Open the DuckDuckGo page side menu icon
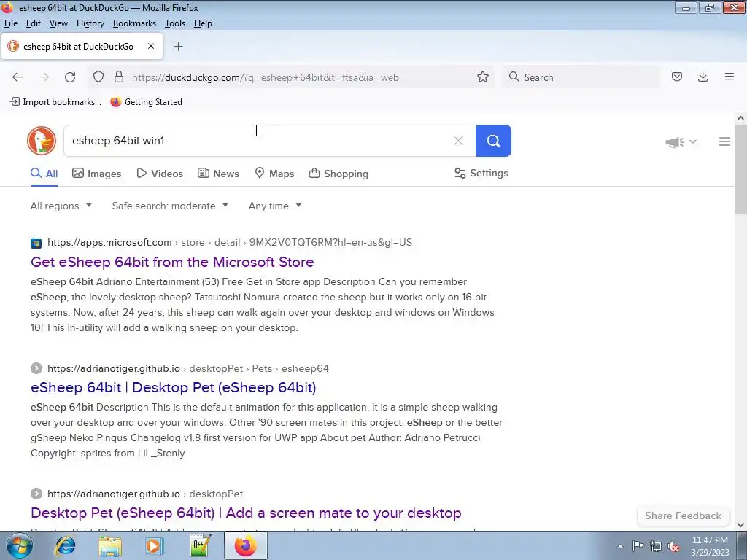 pos(724,141)
